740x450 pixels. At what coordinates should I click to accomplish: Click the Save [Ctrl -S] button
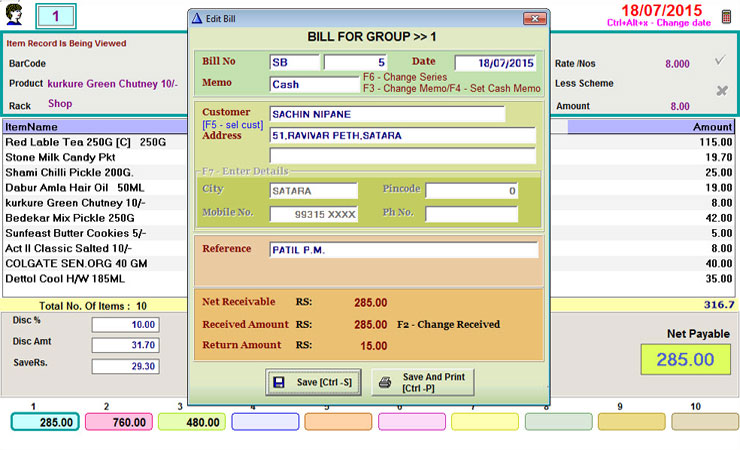pyautogui.click(x=313, y=382)
